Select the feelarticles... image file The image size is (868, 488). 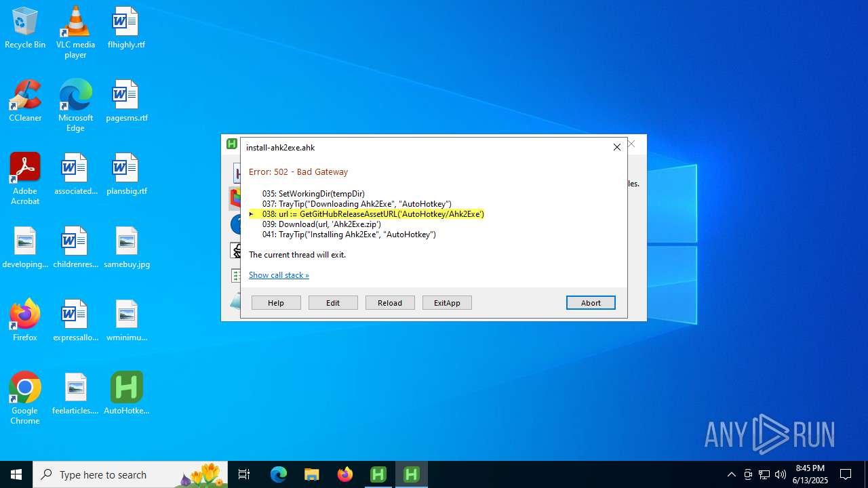[x=75, y=394]
